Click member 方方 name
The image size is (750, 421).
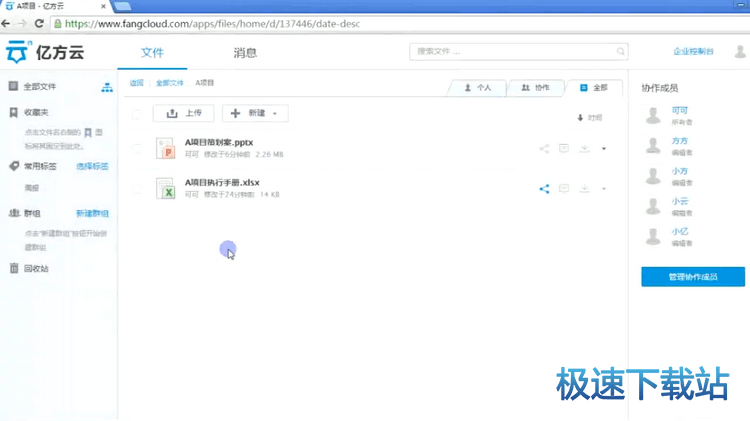click(680, 141)
